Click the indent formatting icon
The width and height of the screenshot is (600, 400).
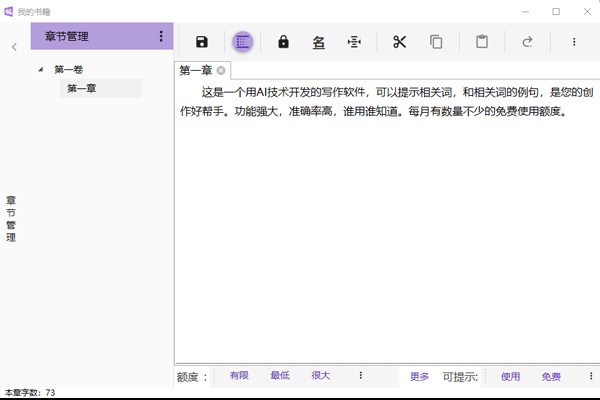pyautogui.click(x=353, y=42)
